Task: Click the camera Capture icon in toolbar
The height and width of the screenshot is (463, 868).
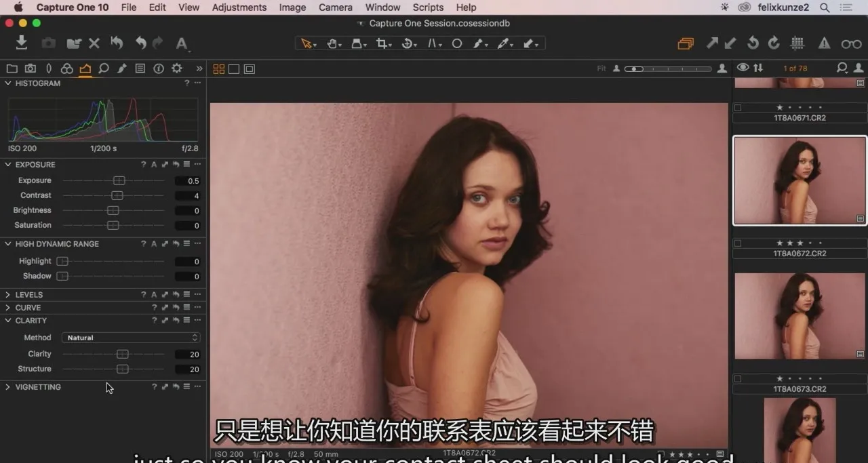Action: click(x=48, y=43)
